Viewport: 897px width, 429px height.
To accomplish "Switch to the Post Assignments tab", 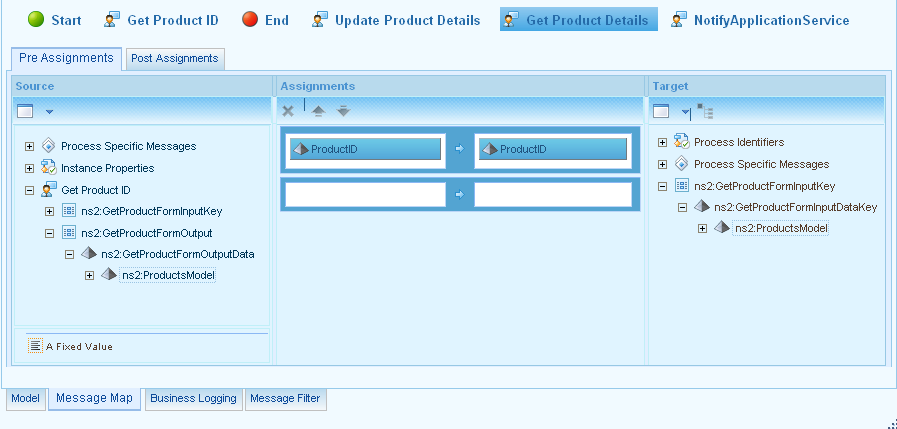I will (175, 58).
